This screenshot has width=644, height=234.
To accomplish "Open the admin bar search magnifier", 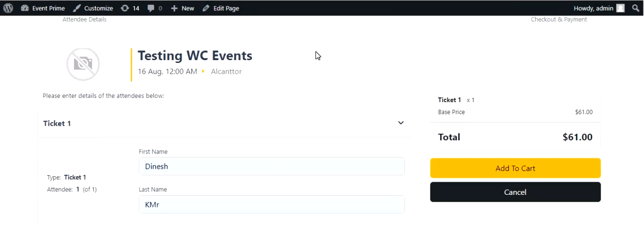I will click(635, 8).
